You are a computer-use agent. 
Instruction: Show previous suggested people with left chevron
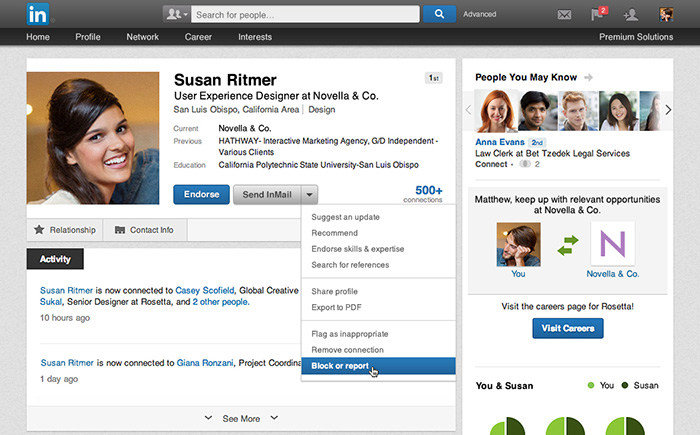pyautogui.click(x=468, y=110)
